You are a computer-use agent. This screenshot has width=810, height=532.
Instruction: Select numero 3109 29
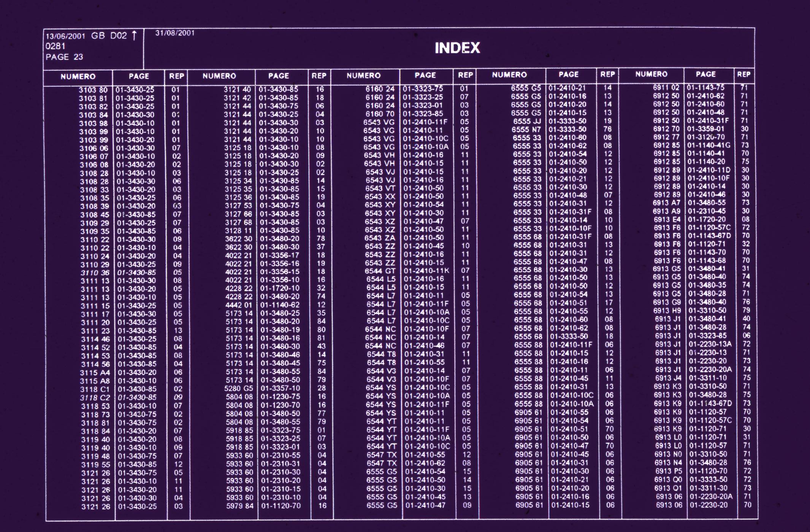coord(95,223)
